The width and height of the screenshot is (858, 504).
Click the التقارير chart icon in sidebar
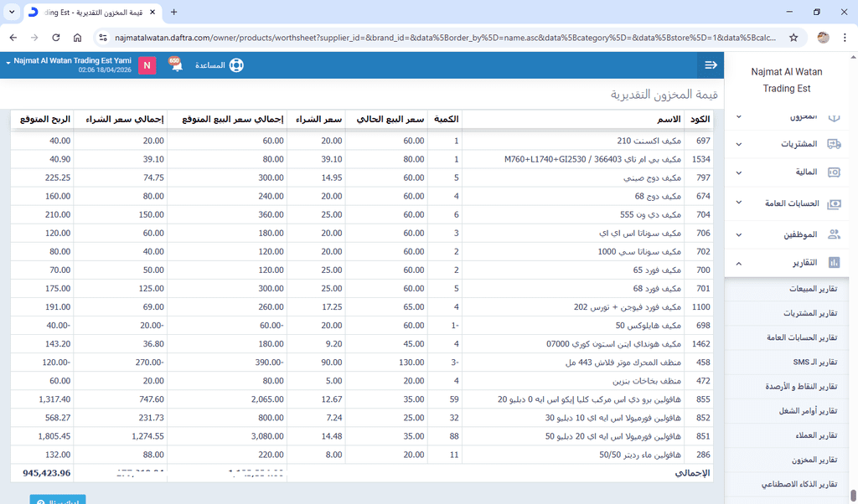(834, 263)
